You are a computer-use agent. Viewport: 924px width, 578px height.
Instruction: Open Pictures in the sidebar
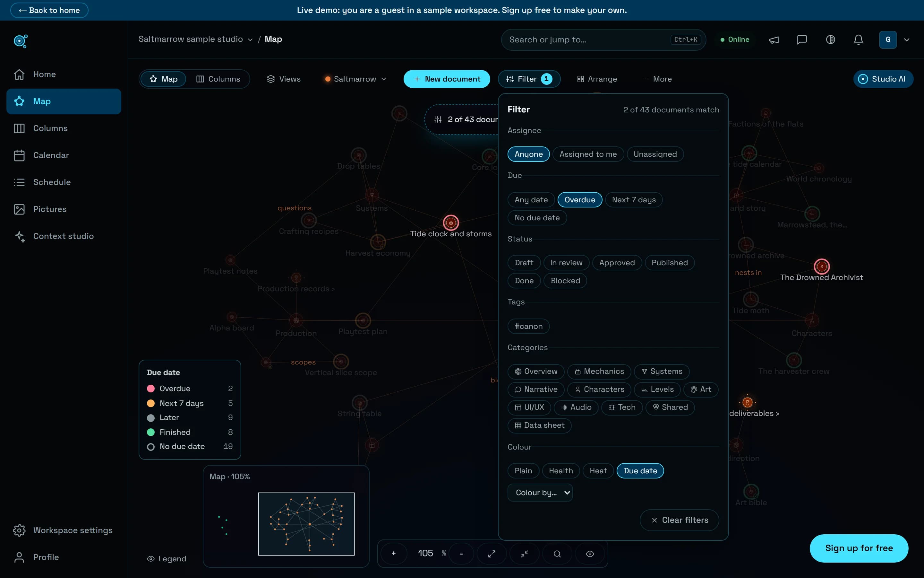coord(64,209)
